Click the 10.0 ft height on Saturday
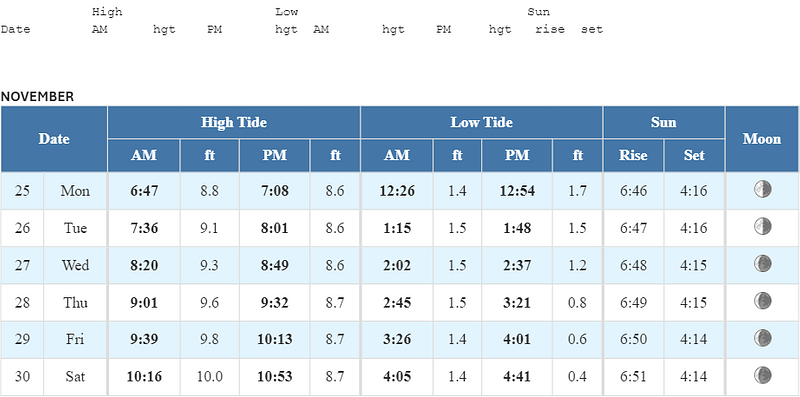The image size is (800, 397). point(210,377)
